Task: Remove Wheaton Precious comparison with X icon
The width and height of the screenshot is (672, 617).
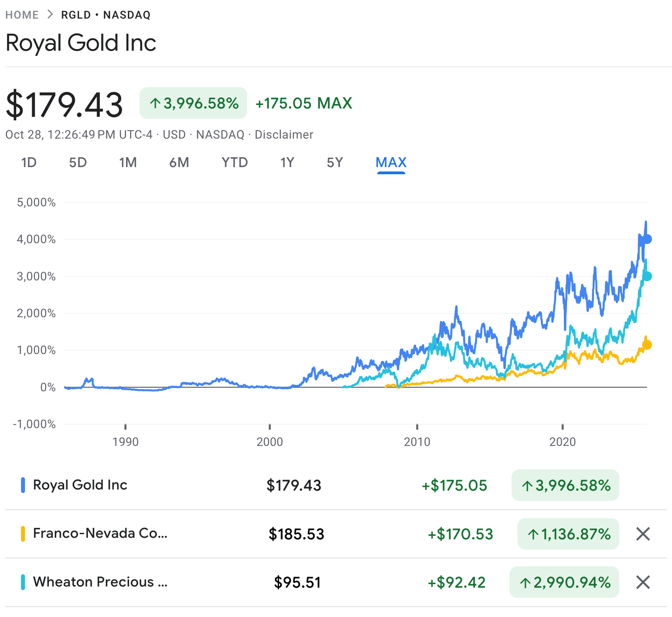Action: click(643, 582)
